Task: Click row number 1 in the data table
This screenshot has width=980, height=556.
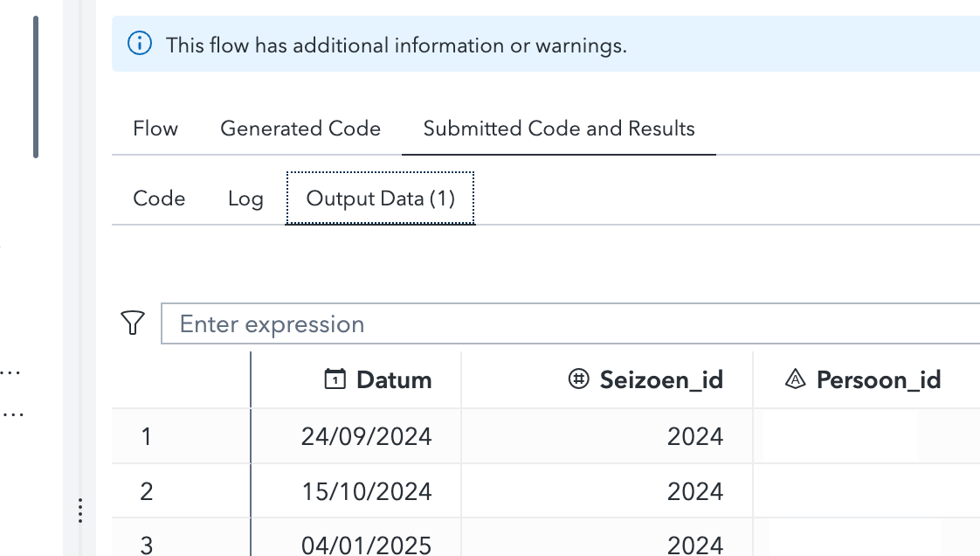Action: [146, 435]
